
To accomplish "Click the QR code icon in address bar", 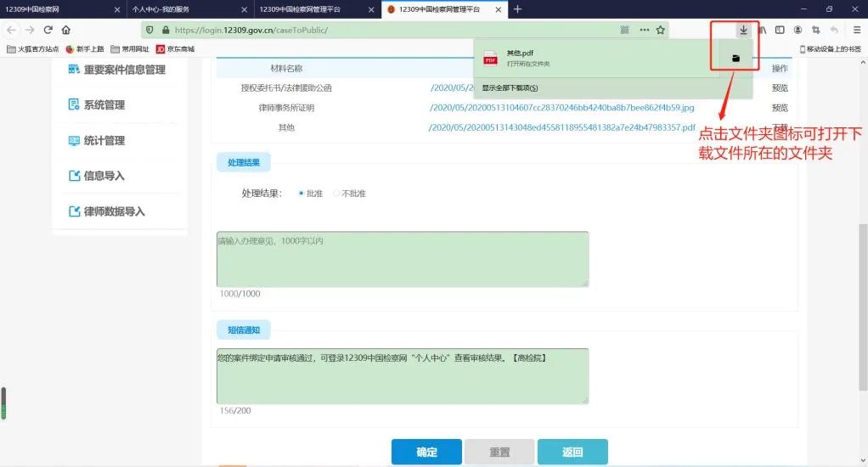I will click(624, 30).
